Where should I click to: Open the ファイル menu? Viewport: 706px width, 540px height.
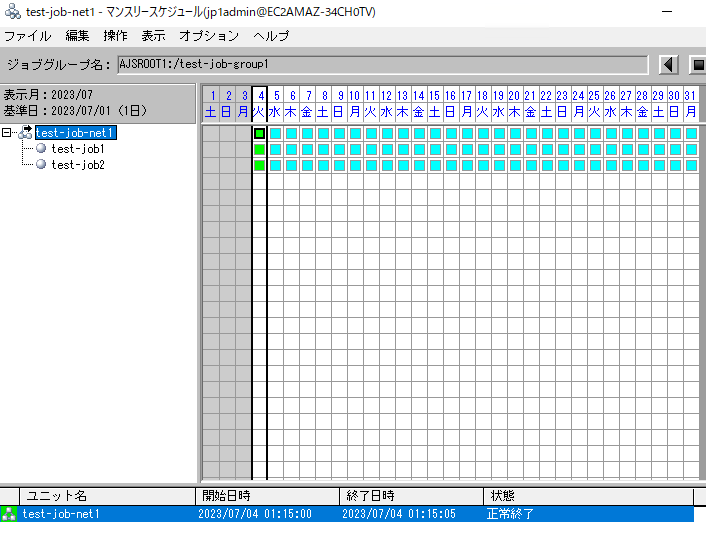28,36
